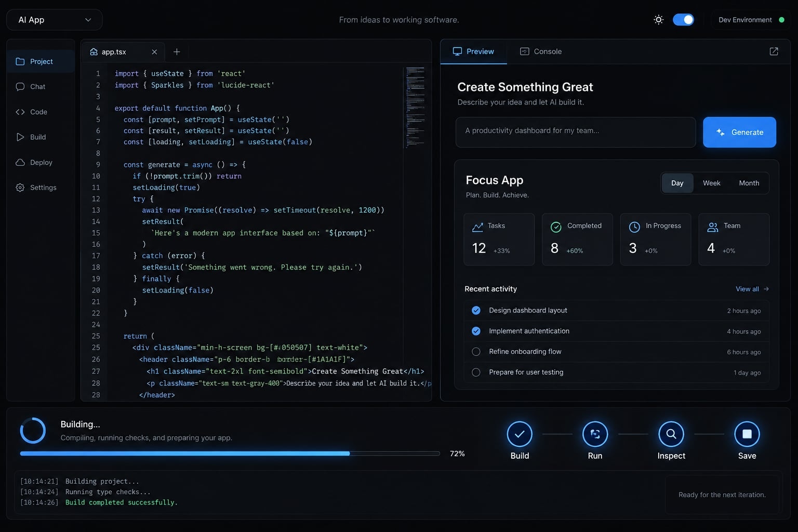
Task: Click the Deploy cloud icon
Action: (20, 163)
